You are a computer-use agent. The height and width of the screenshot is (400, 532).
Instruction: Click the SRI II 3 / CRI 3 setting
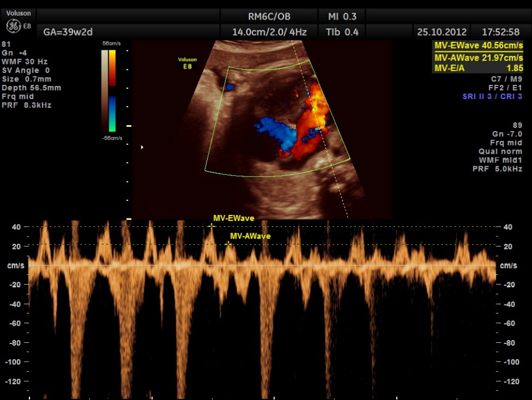[492, 97]
